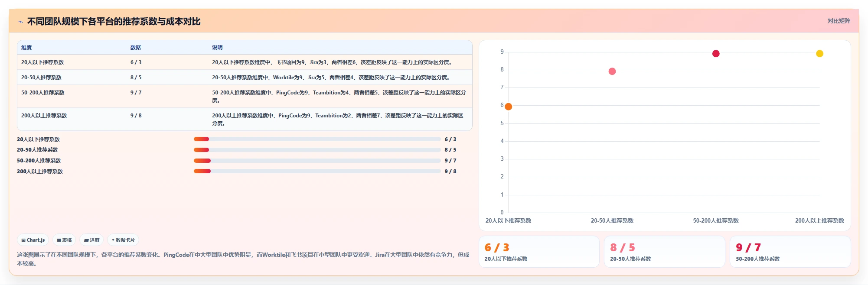
Task: Click the 数据卡片 tag chip
Action: (123, 240)
